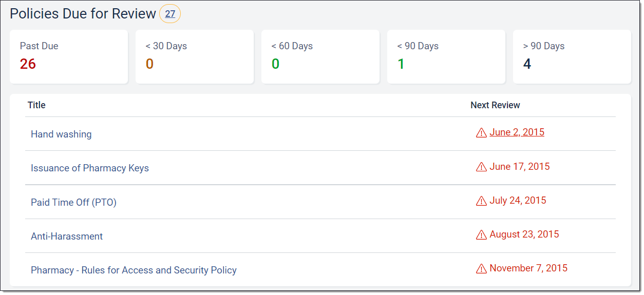
Task: Open the Paid Time Off (PTO) policy
Action: 73,202
